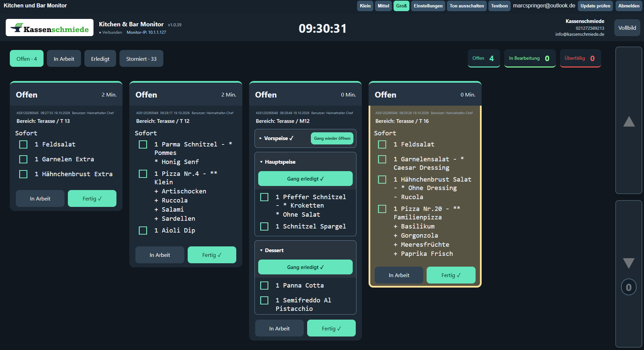Click Gang wieder öffnen for Vorspeise

[332, 138]
